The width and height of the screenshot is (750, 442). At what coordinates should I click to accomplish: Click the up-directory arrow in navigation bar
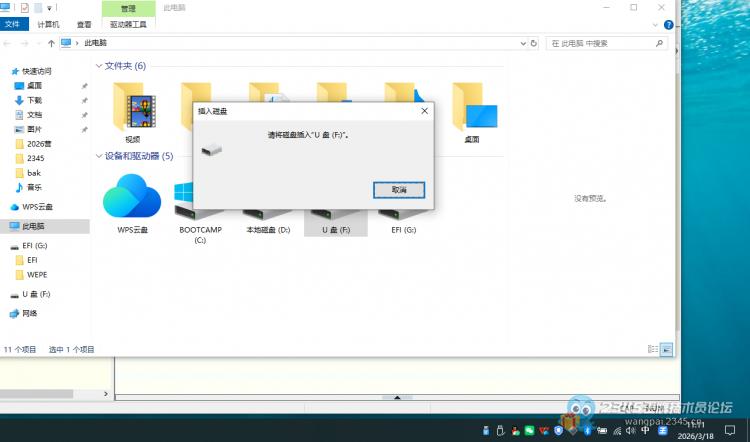click(x=51, y=43)
